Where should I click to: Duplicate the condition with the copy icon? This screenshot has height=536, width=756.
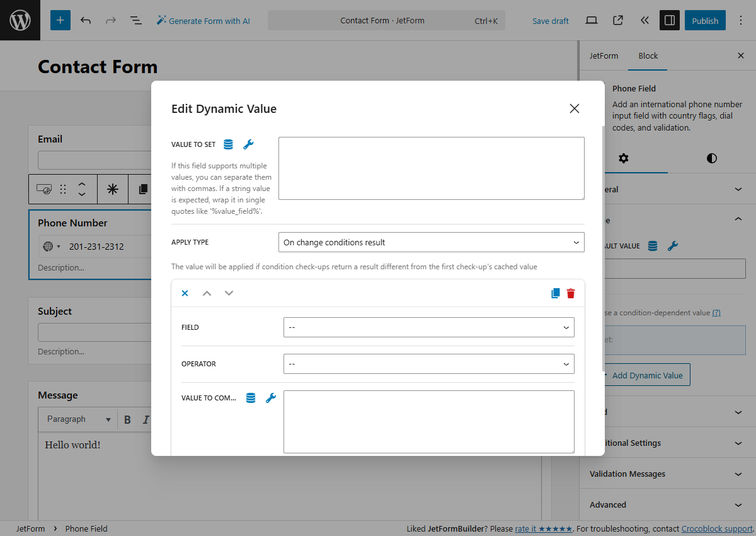coord(555,293)
